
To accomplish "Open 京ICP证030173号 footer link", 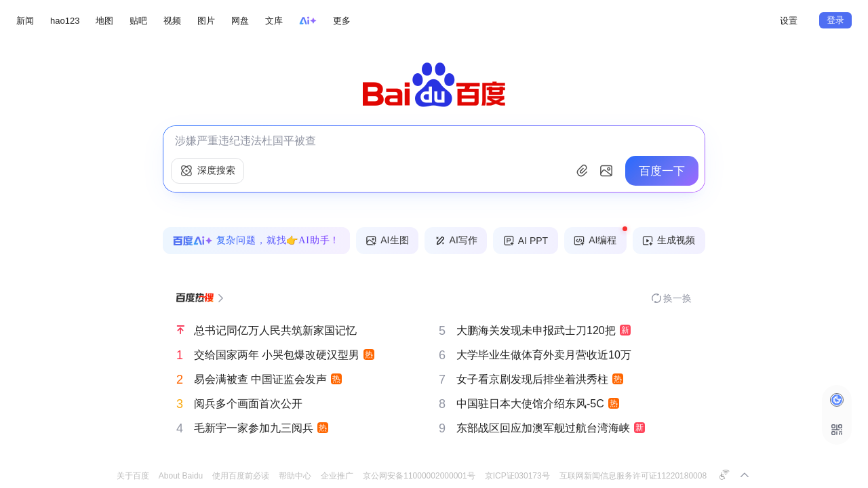I will (x=517, y=476).
